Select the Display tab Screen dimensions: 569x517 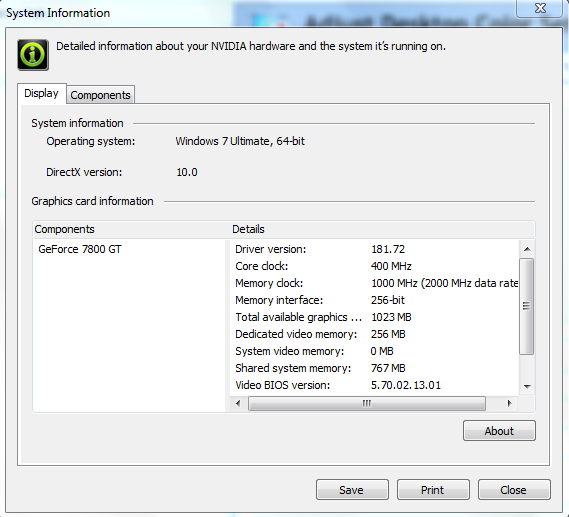(41, 93)
